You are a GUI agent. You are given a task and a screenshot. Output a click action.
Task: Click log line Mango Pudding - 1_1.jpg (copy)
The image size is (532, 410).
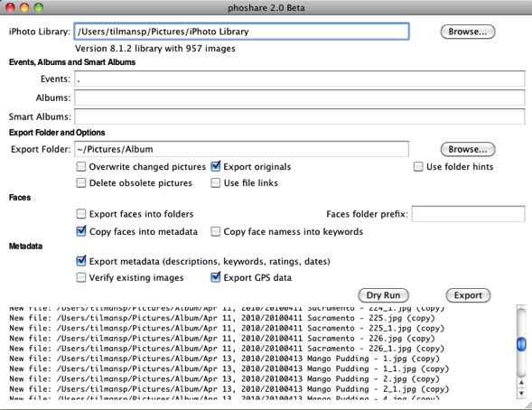coord(229,369)
